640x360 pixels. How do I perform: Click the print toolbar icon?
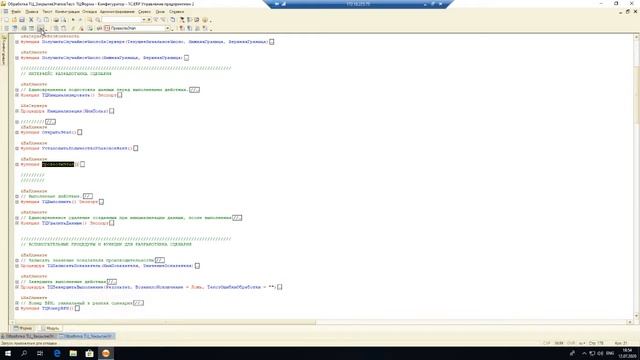tap(56, 20)
